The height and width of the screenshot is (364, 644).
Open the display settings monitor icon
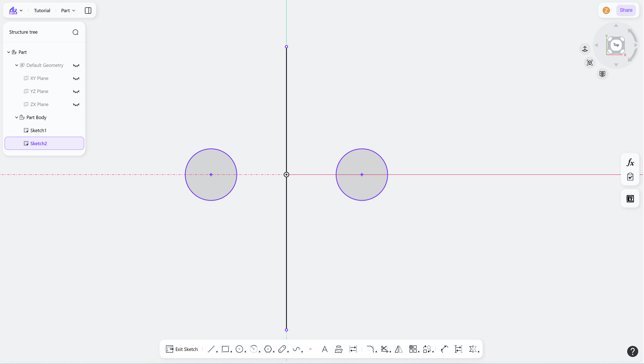(602, 74)
